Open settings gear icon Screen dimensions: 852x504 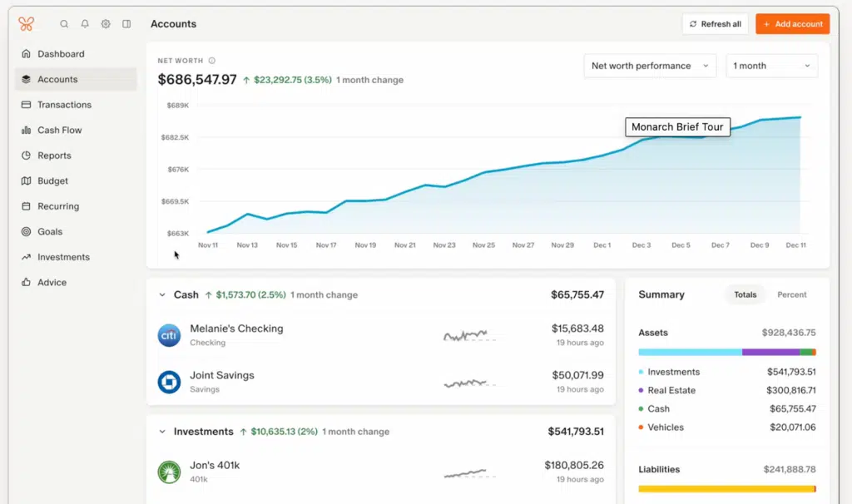pos(106,24)
